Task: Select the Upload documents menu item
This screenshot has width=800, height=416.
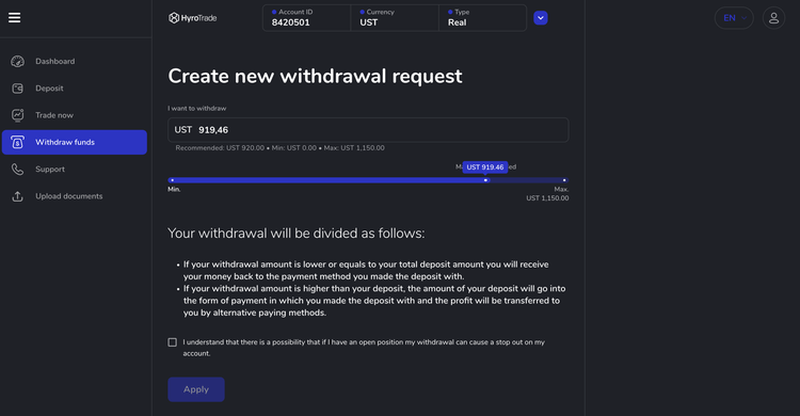Action: click(x=69, y=196)
